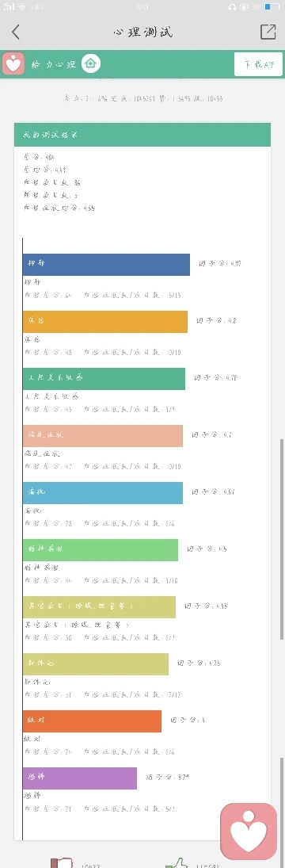Go to the home icon beside brand name

pos(90,63)
